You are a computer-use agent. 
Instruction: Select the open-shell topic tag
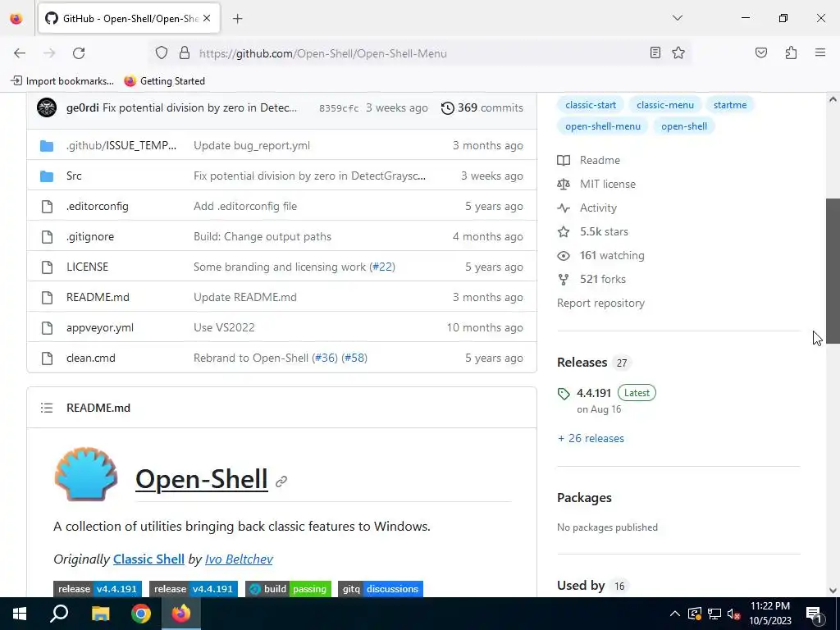(684, 126)
